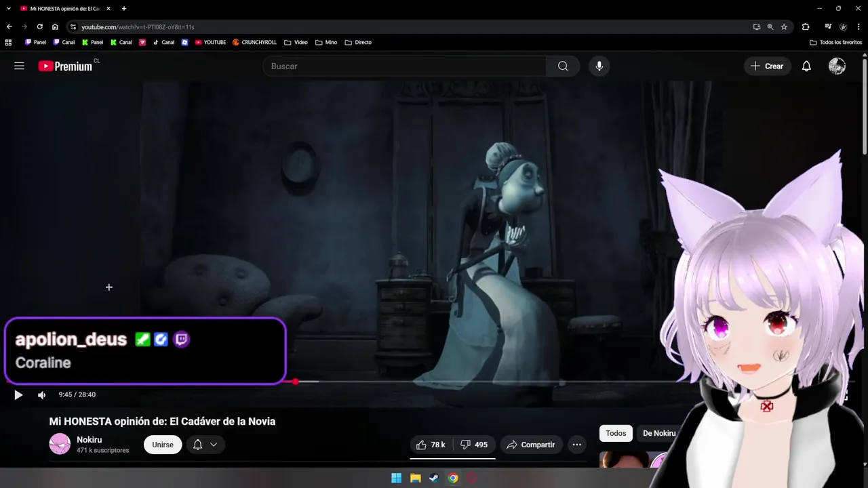Viewport: 868px width, 488px height.
Task: Open the Nokiru channel name link
Action: coord(90,440)
